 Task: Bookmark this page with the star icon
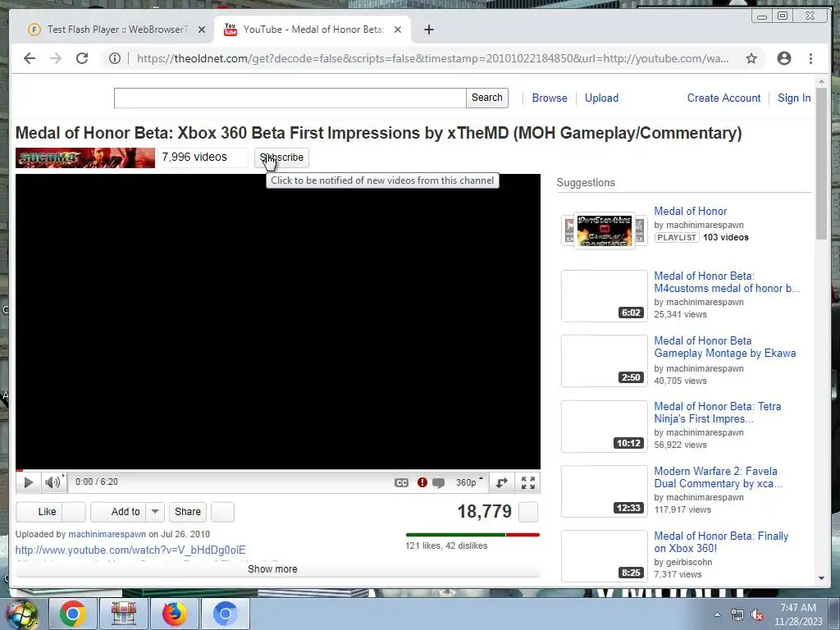point(751,58)
